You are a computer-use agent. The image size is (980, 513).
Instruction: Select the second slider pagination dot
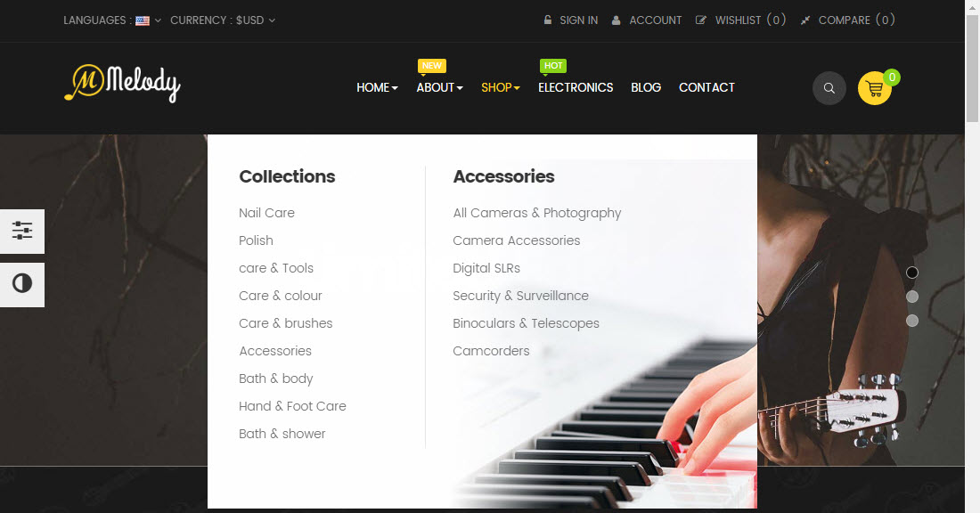pos(912,297)
